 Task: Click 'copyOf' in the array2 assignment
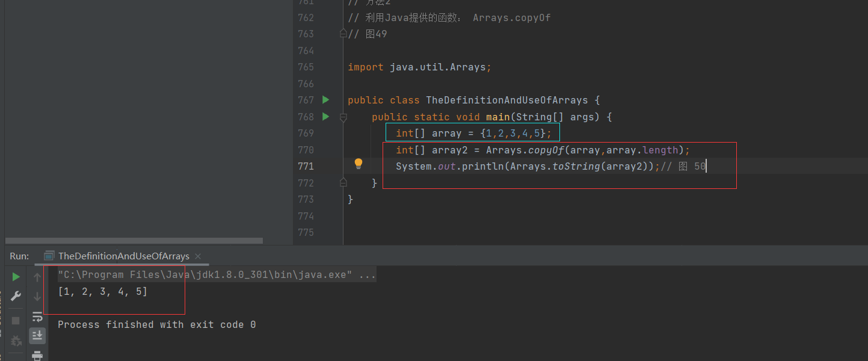pos(546,150)
